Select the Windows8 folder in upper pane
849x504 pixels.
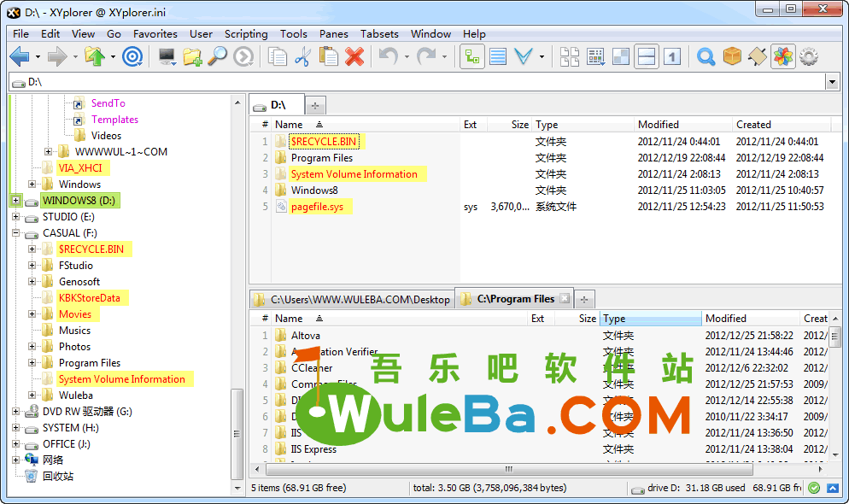click(314, 190)
